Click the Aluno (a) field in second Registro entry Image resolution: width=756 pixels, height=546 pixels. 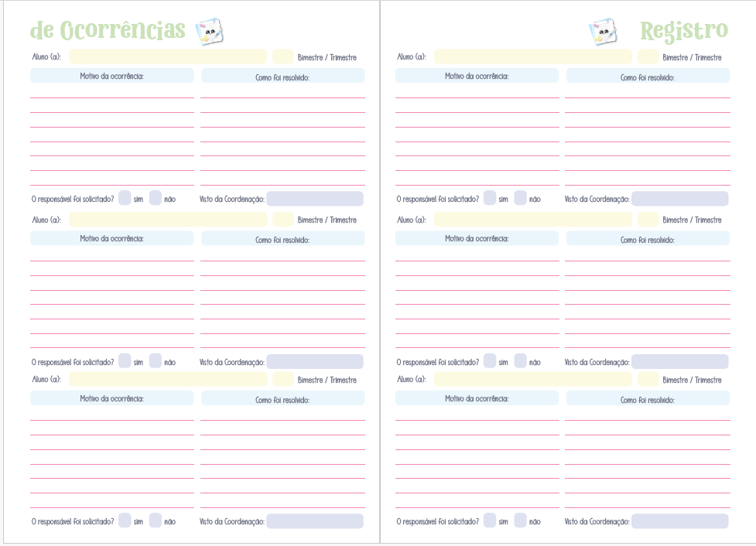[x=533, y=220]
